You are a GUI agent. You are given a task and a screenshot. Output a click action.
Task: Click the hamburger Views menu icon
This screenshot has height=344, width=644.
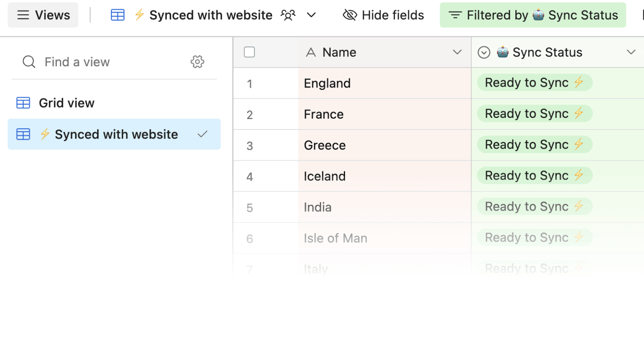23,15
